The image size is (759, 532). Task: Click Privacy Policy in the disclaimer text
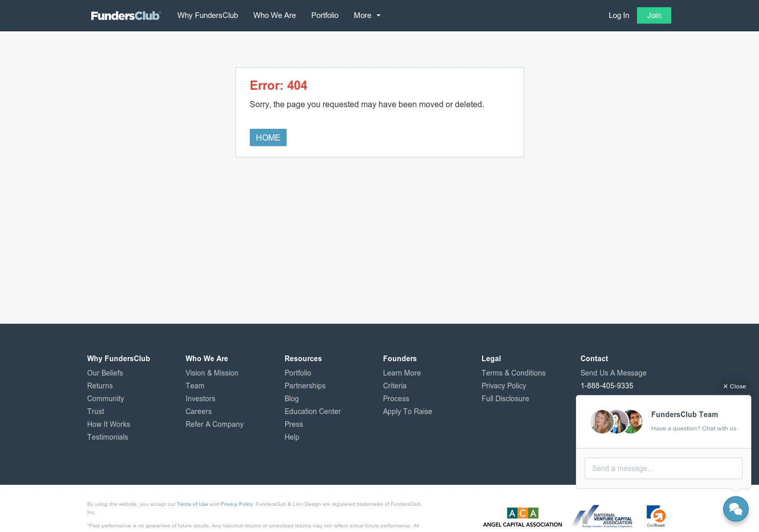236,504
